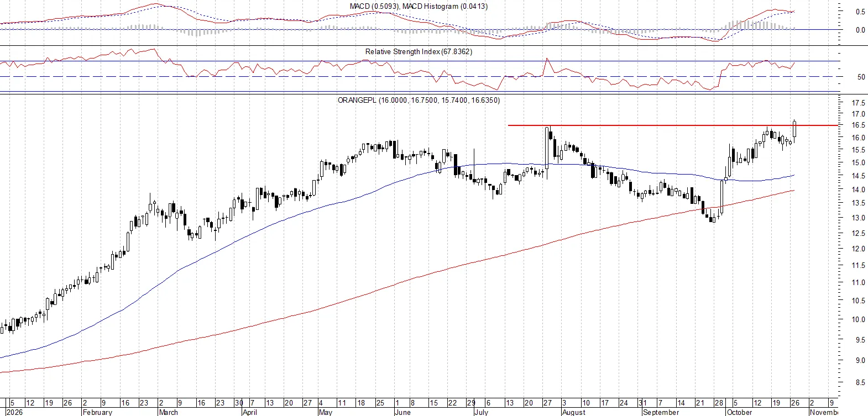Click the 12.0 price axis label

coord(859,249)
